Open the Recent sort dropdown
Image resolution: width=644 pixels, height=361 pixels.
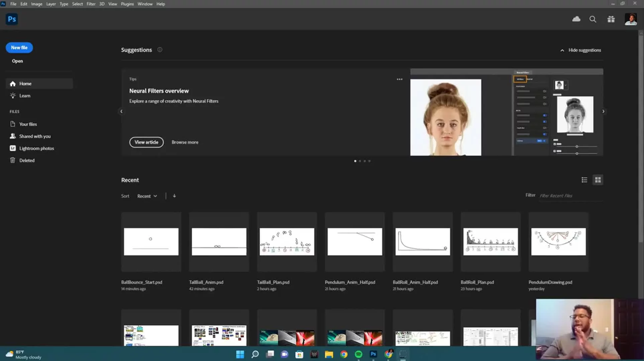[x=147, y=196]
